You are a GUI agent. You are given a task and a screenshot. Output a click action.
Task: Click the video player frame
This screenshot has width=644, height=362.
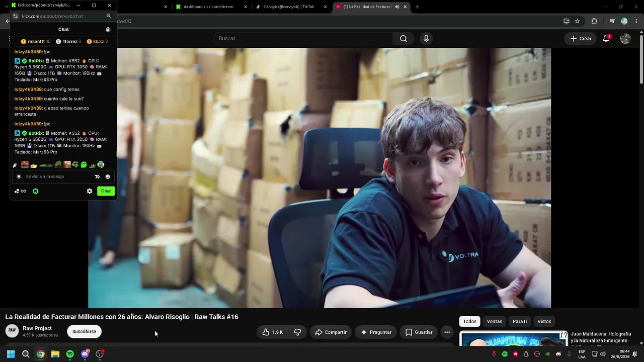pyautogui.click(x=319, y=178)
